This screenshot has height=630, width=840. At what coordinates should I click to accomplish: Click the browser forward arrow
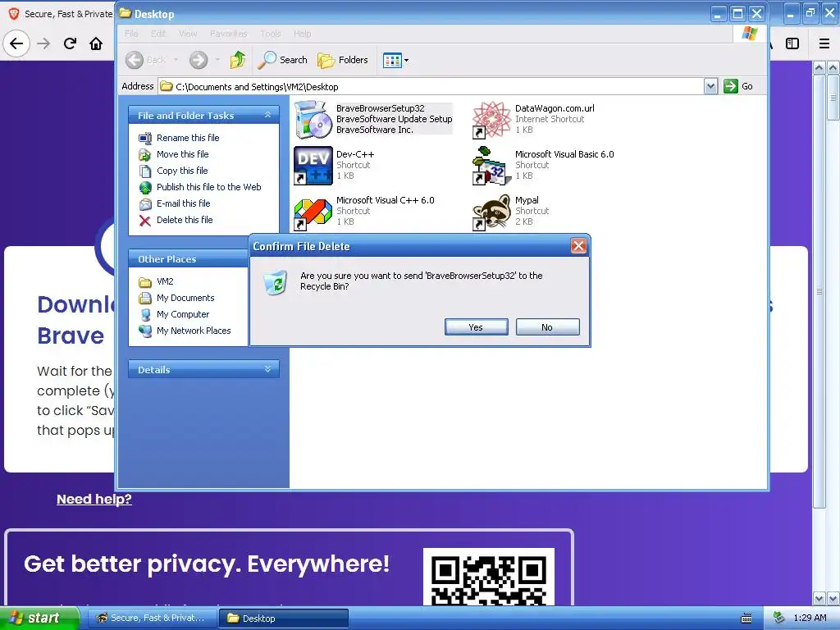click(x=43, y=43)
